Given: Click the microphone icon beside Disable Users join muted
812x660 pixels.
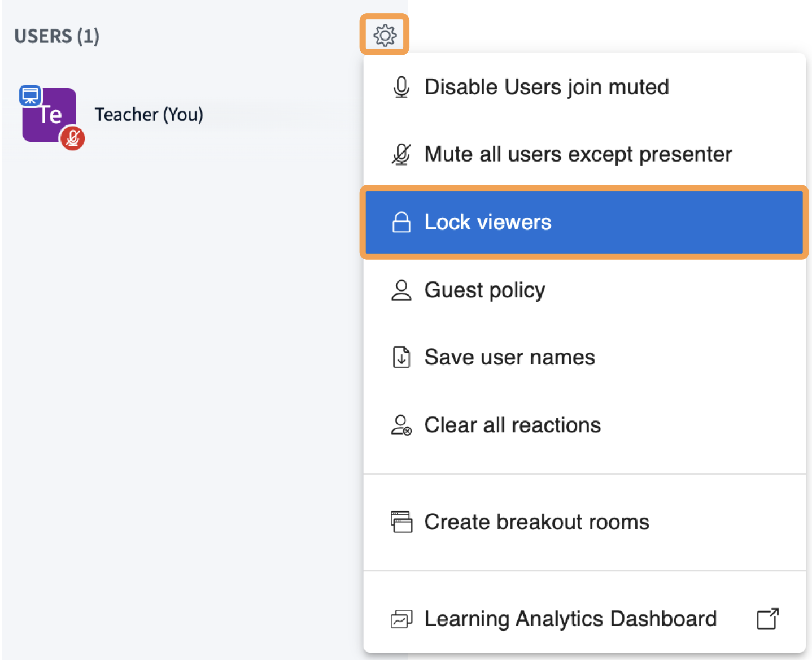Looking at the screenshot, I should (401, 88).
